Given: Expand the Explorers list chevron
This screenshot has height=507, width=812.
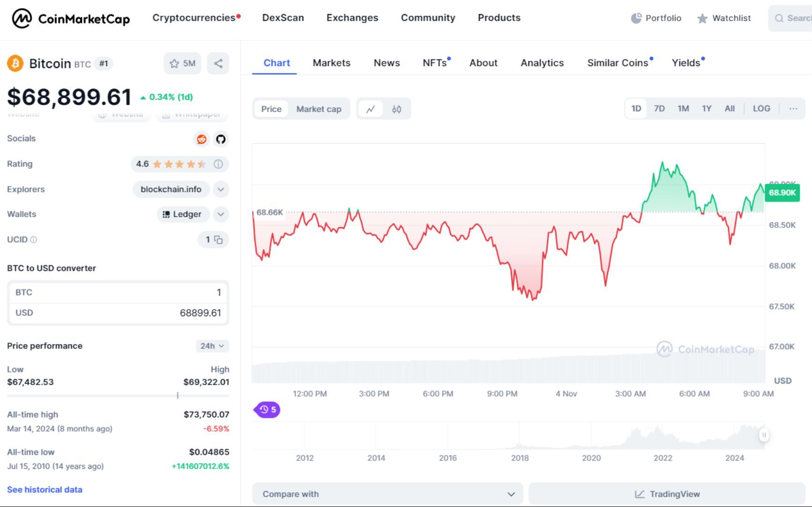Looking at the screenshot, I should point(220,189).
